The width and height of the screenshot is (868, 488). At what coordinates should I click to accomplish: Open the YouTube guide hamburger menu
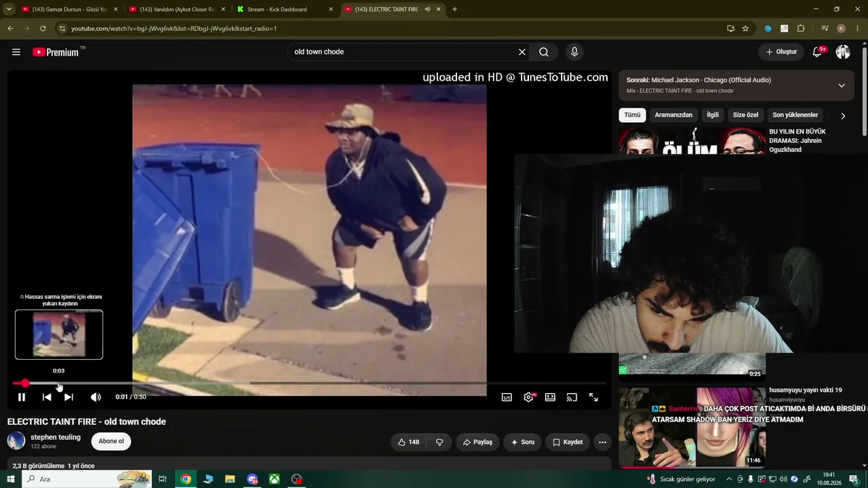[16, 52]
